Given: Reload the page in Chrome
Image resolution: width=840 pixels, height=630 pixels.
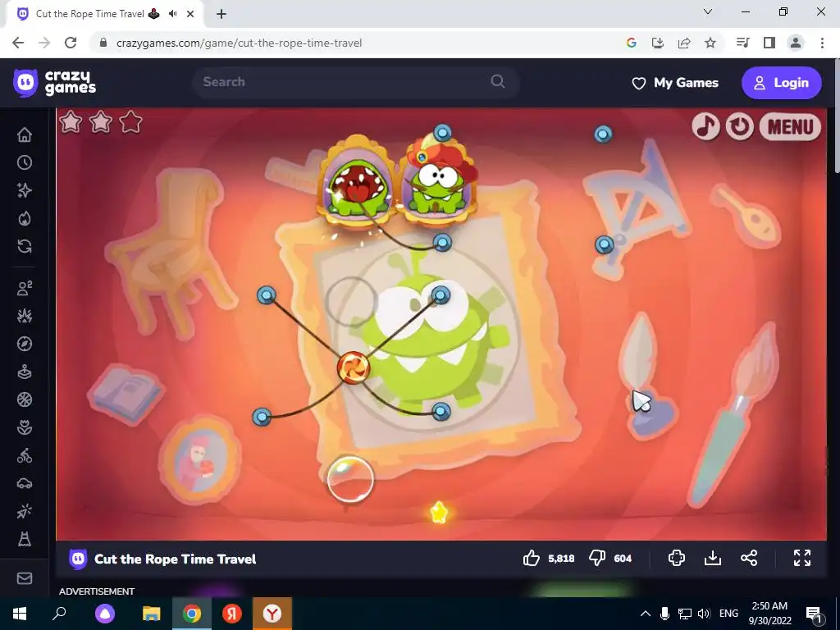Looking at the screenshot, I should point(71,43).
